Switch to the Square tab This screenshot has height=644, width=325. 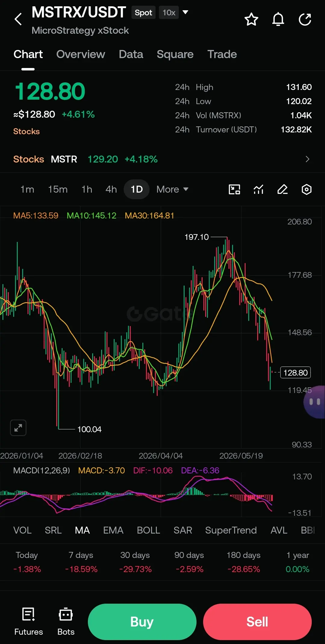175,54
